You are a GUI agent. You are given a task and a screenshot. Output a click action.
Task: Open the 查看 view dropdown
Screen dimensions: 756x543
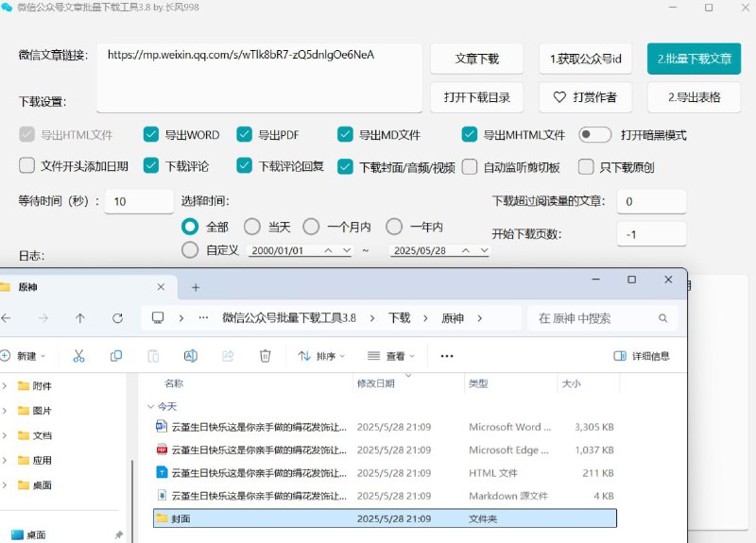tap(389, 356)
